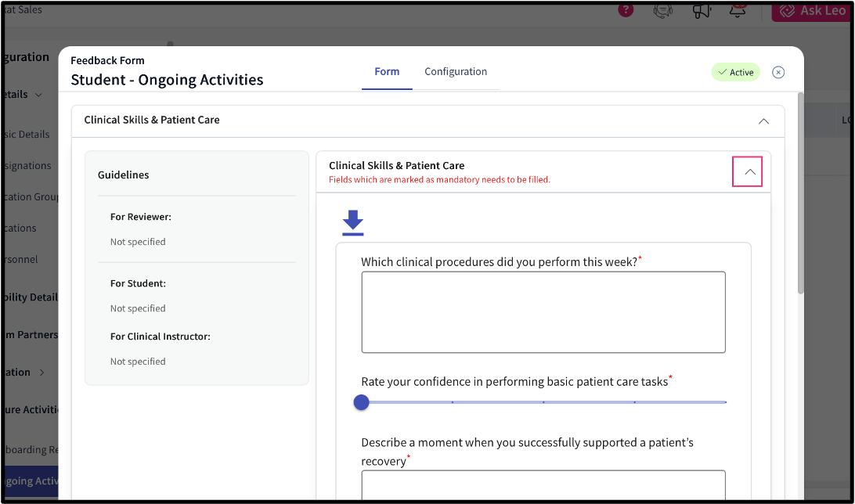Click the clinical procedures text area
Viewport: 855px width, 504px height.
coord(543,311)
